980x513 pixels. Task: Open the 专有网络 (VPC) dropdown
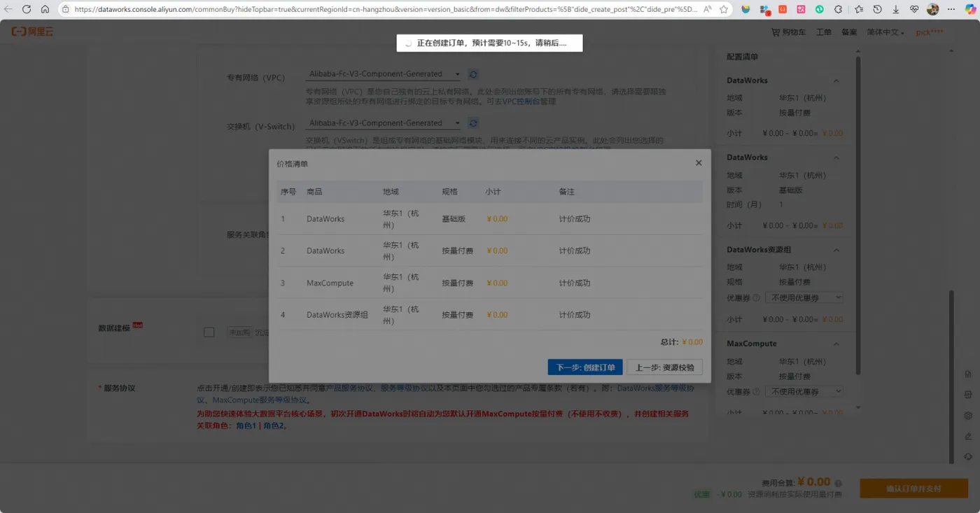(x=384, y=74)
